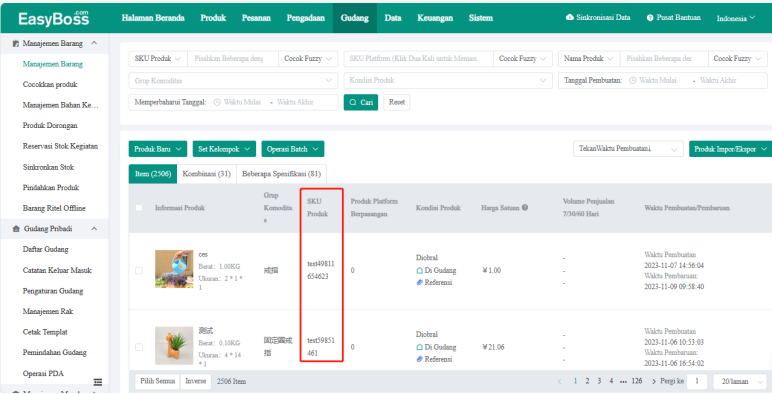Expand the Set Kelompok dropdown button
This screenshot has width=772, height=394.
[224, 149]
